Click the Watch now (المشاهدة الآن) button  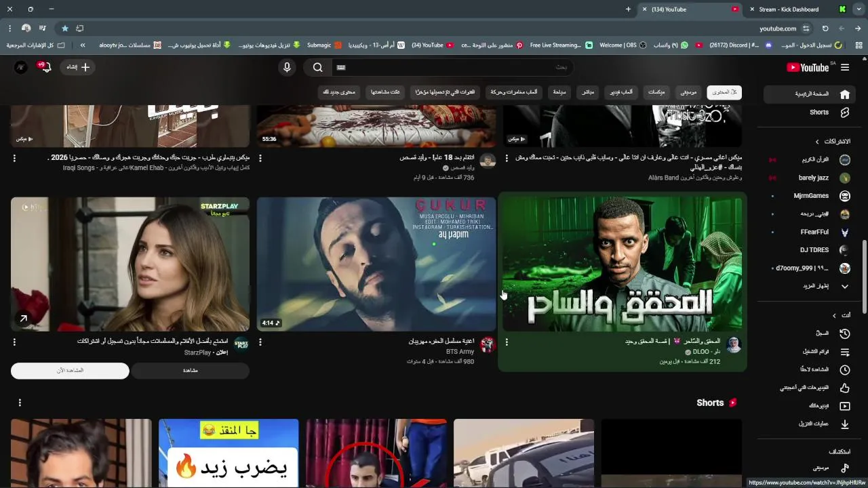(70, 371)
